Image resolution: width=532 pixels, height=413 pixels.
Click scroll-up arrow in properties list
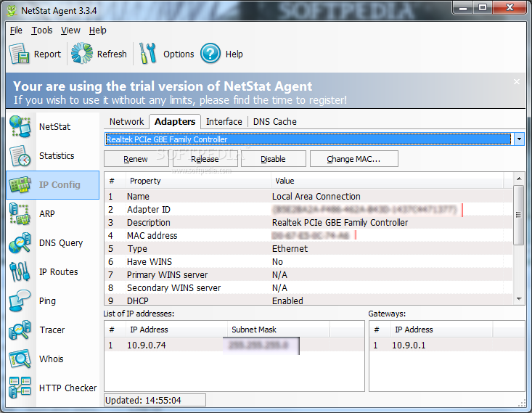click(519, 179)
